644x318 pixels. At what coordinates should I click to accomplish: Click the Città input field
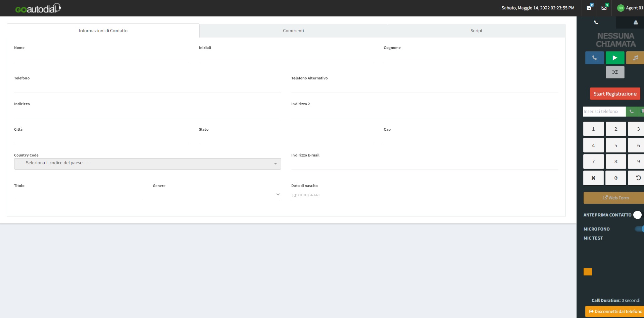(x=101, y=139)
